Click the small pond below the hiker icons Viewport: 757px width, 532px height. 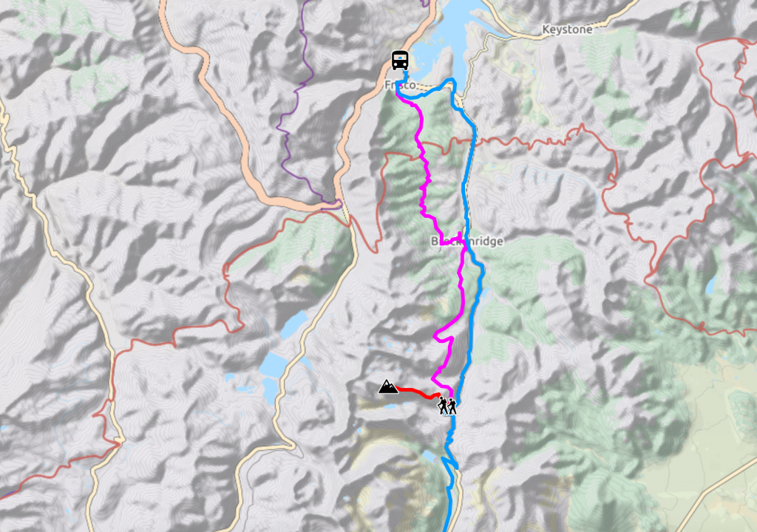pos(428,456)
